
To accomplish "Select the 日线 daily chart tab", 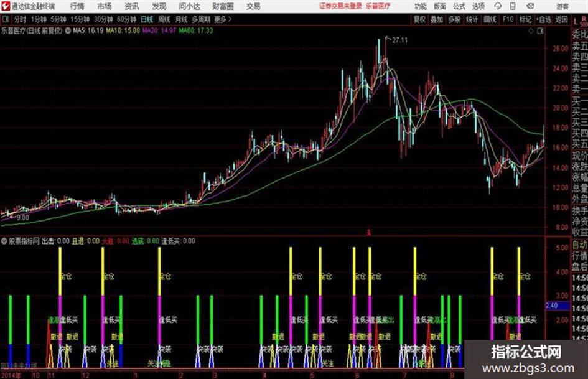I will pyautogui.click(x=147, y=19).
